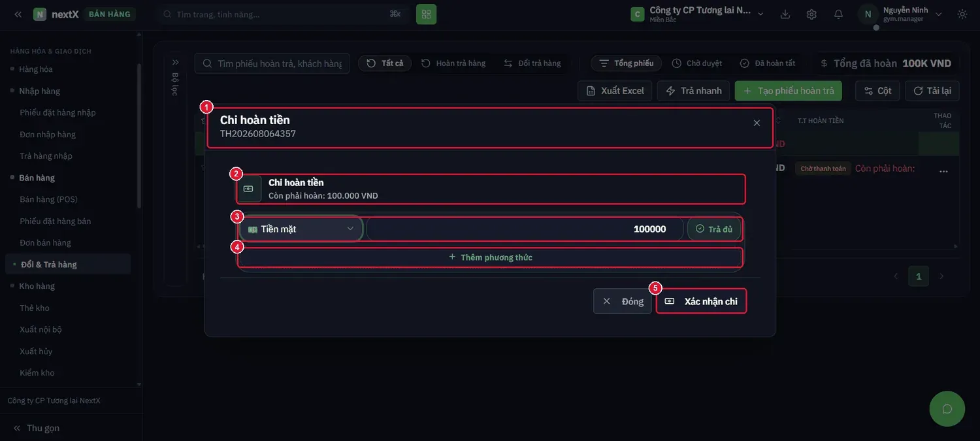Viewport: 980px width, 441px height.
Task: Collapse the sidebar with the double-chevron icon
Action: [18, 14]
